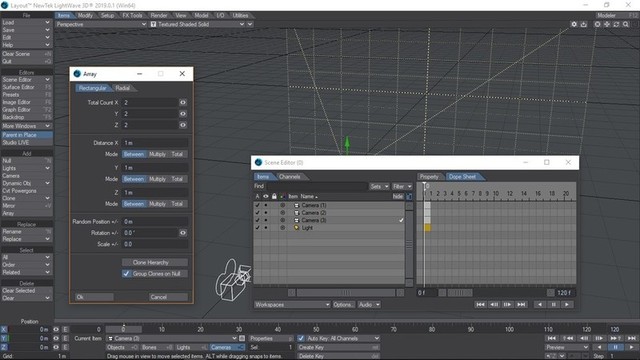The width and height of the screenshot is (640, 360).
Task: Open Auto Key: All Channels dropdown
Action: pos(343,338)
